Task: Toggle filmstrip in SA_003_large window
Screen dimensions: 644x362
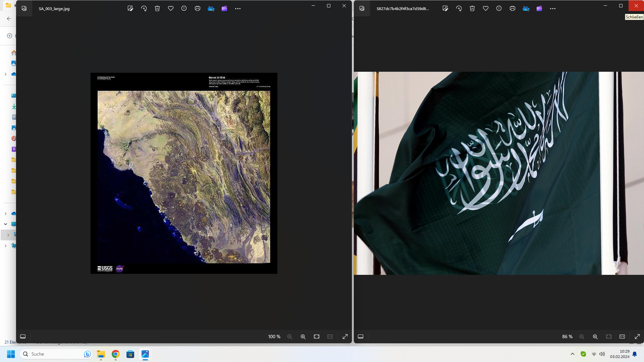Action: (x=23, y=337)
